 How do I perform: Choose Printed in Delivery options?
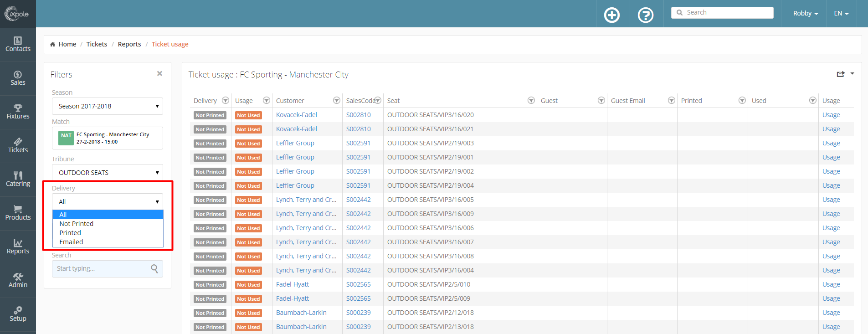108,233
